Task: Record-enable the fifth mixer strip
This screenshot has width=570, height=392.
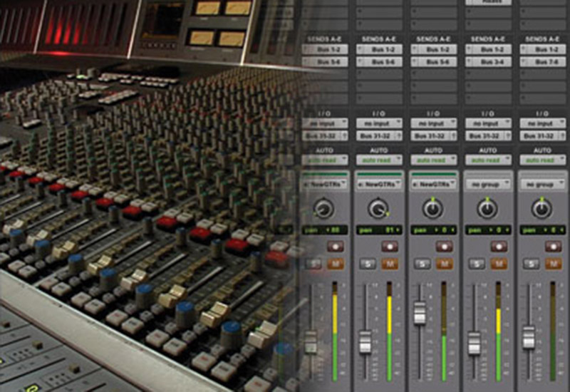Action: click(554, 247)
